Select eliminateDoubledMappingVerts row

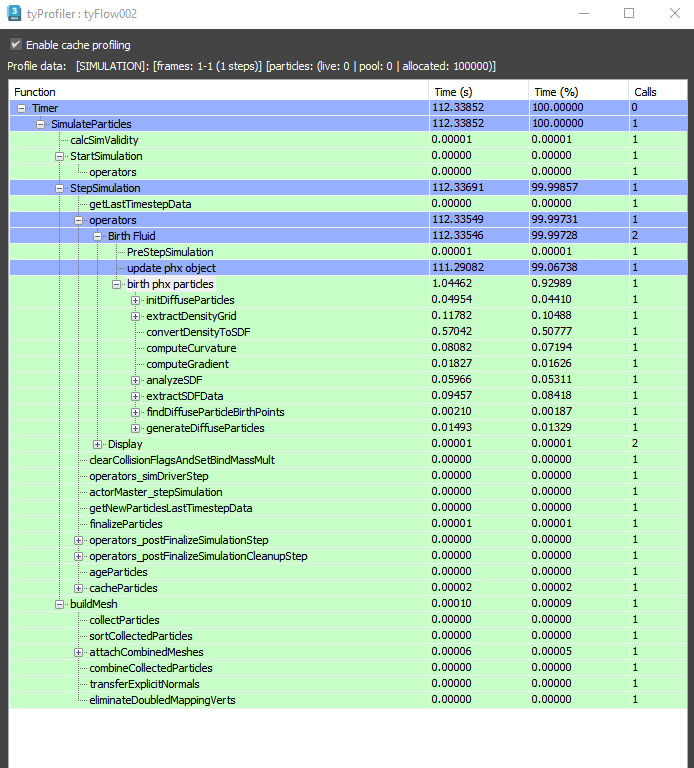pyautogui.click(x=348, y=700)
